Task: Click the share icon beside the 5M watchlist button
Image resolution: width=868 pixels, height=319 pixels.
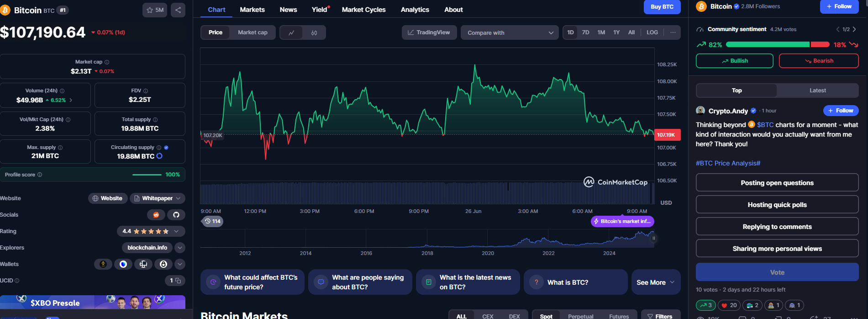Action: tap(178, 10)
